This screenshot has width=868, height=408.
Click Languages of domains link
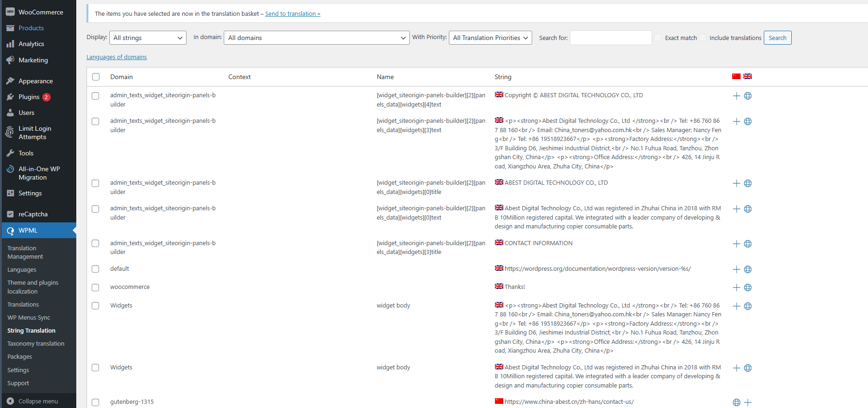click(117, 57)
